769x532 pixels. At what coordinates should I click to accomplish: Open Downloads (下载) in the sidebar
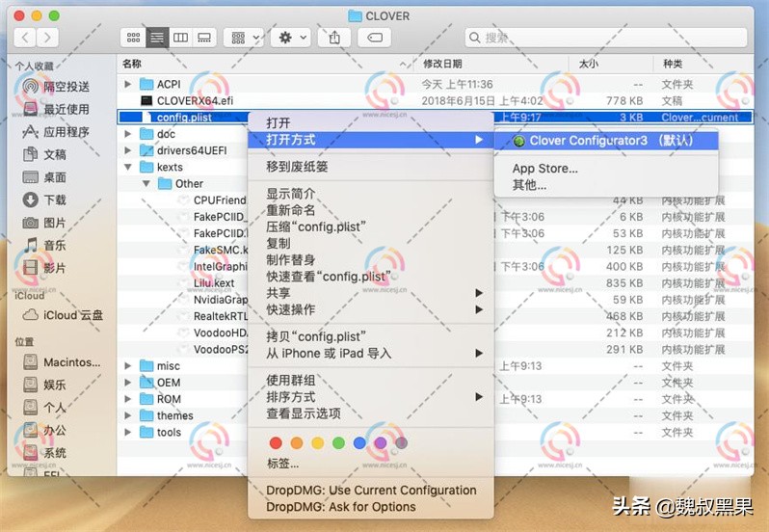coord(45,199)
